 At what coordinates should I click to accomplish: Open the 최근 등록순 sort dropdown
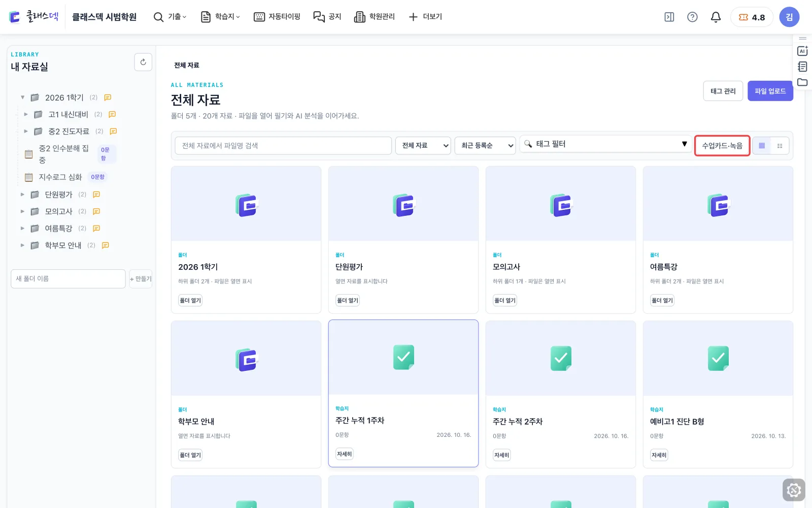pyautogui.click(x=485, y=146)
